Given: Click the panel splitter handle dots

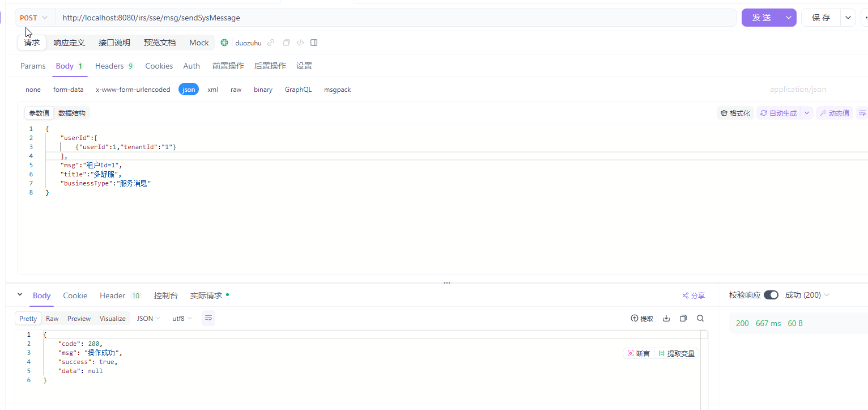Looking at the screenshot, I should pyautogui.click(x=447, y=282).
